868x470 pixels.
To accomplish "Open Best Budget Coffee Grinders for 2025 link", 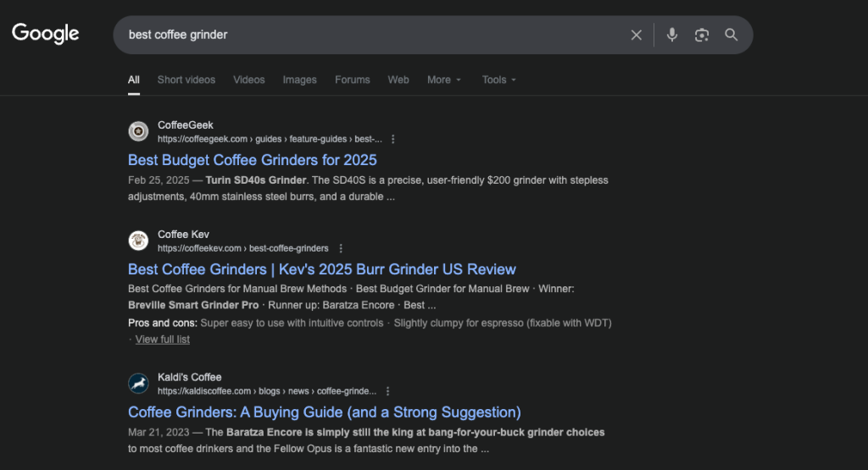I will (252, 160).
